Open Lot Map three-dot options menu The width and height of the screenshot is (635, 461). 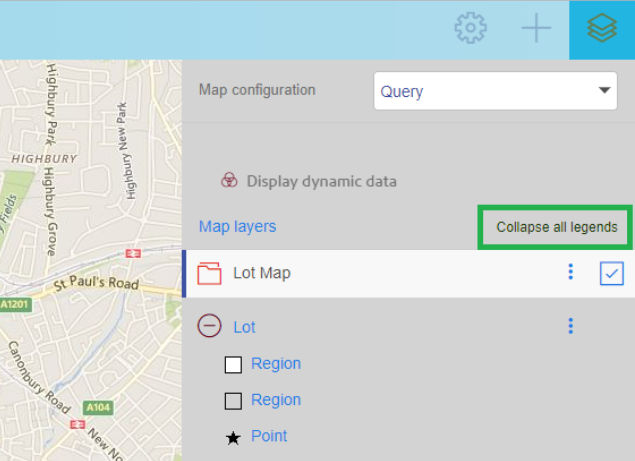pos(571,272)
